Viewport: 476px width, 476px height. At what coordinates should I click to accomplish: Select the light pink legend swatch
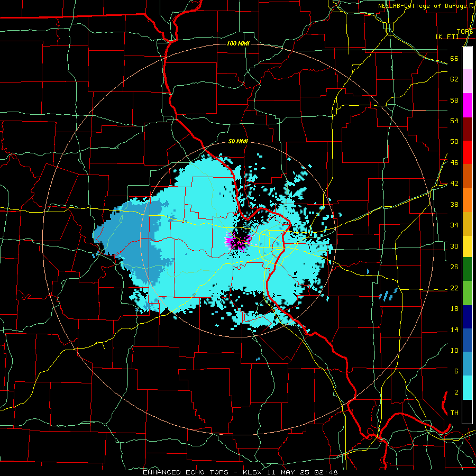click(467, 81)
